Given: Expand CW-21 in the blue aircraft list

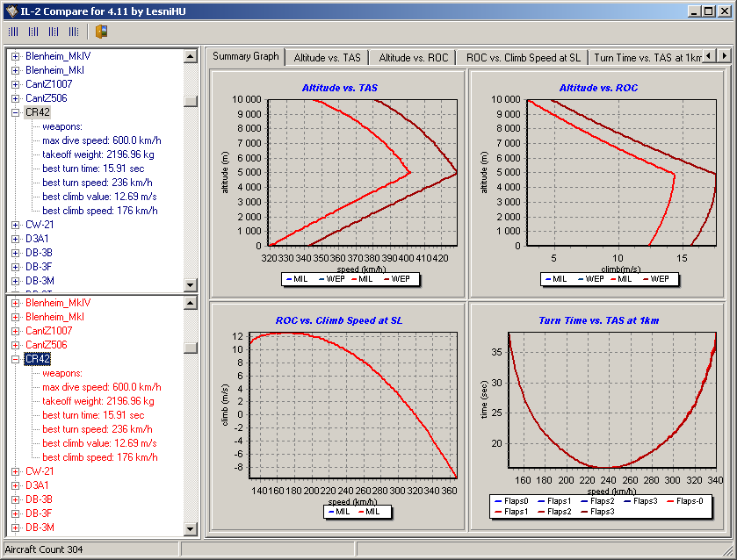Looking at the screenshot, I should point(16,225).
